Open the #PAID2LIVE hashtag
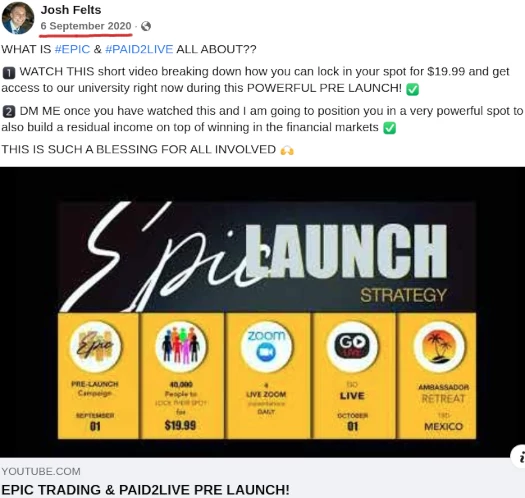 point(139,49)
